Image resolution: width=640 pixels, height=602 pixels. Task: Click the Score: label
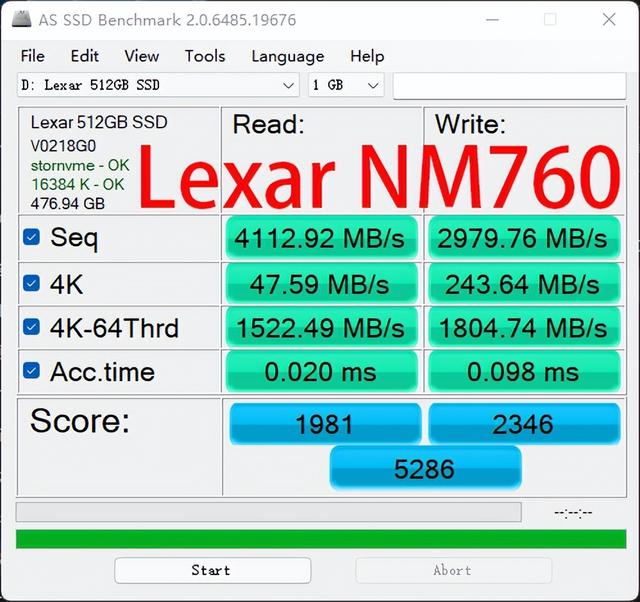coord(80,421)
